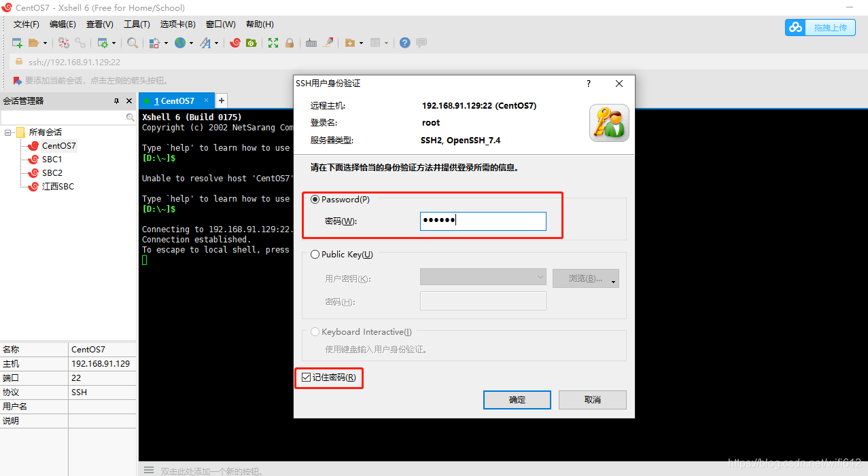Click the 取消 button
The image size is (868, 476).
(593, 400)
